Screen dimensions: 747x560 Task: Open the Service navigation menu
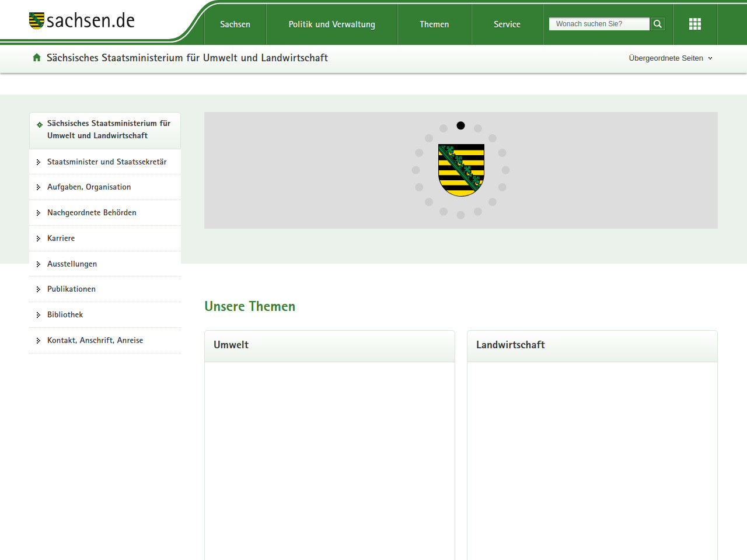coord(507,24)
